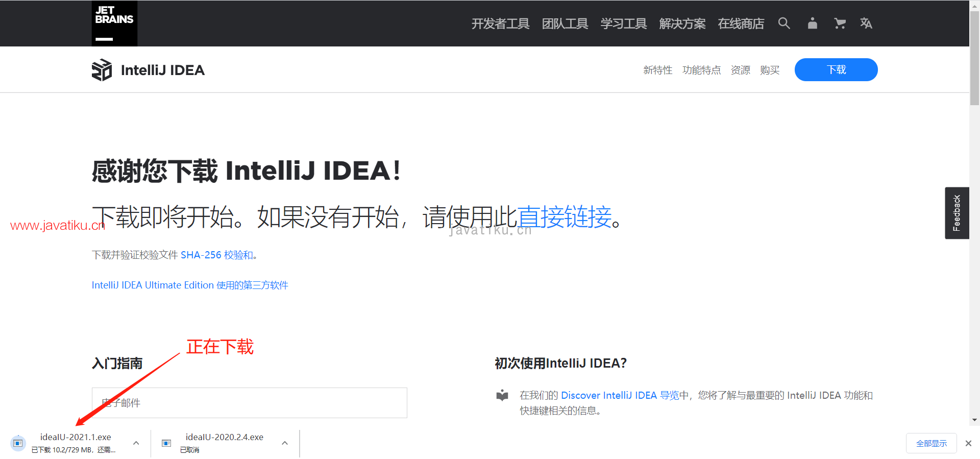The image size is (980, 459).
Task: Click the blue 下载 button
Action: pyautogui.click(x=836, y=69)
